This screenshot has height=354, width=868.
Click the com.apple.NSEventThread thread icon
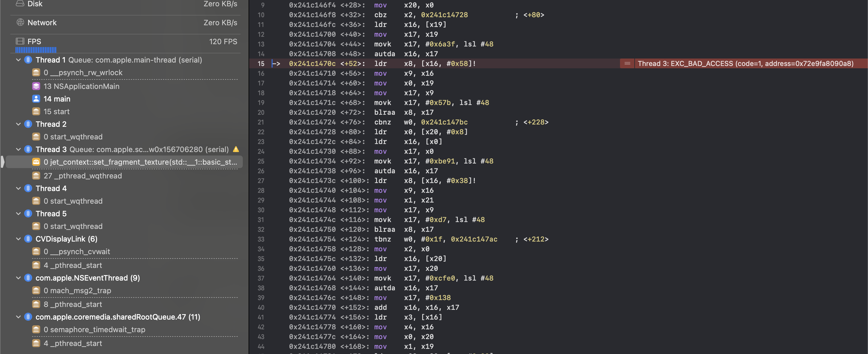[x=28, y=278]
